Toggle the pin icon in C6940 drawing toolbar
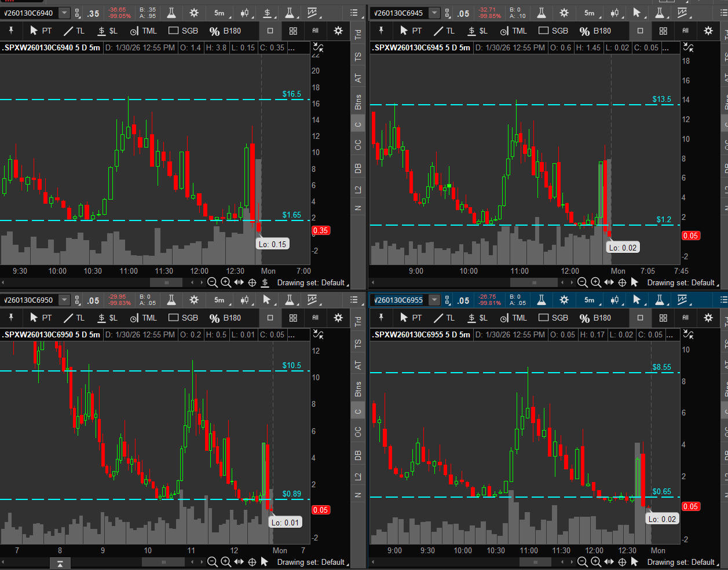 (x=11, y=31)
